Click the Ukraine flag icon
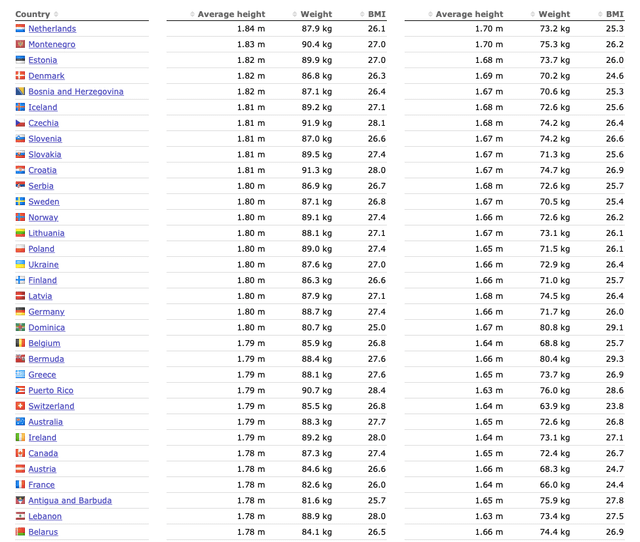 [20, 265]
